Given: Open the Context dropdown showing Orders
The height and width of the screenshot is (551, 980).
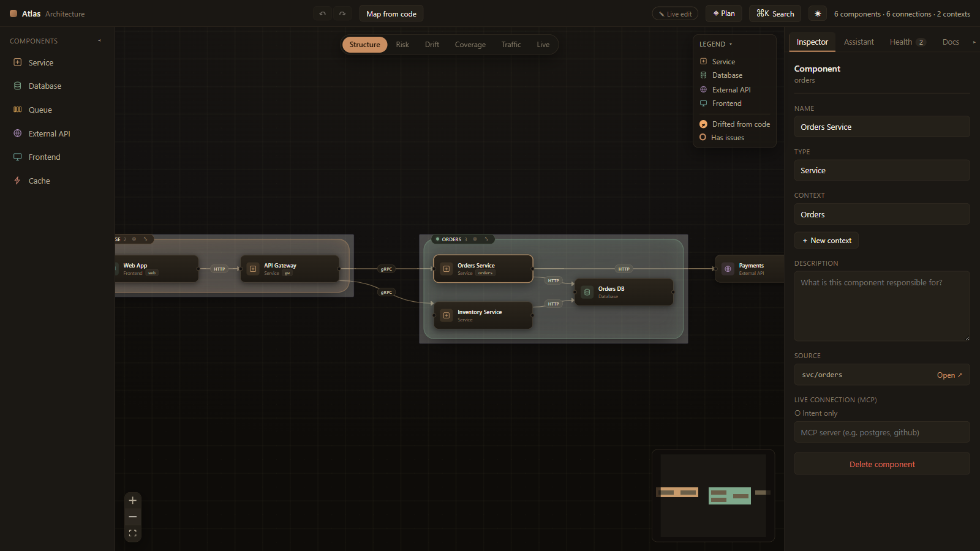Looking at the screenshot, I should click(882, 214).
